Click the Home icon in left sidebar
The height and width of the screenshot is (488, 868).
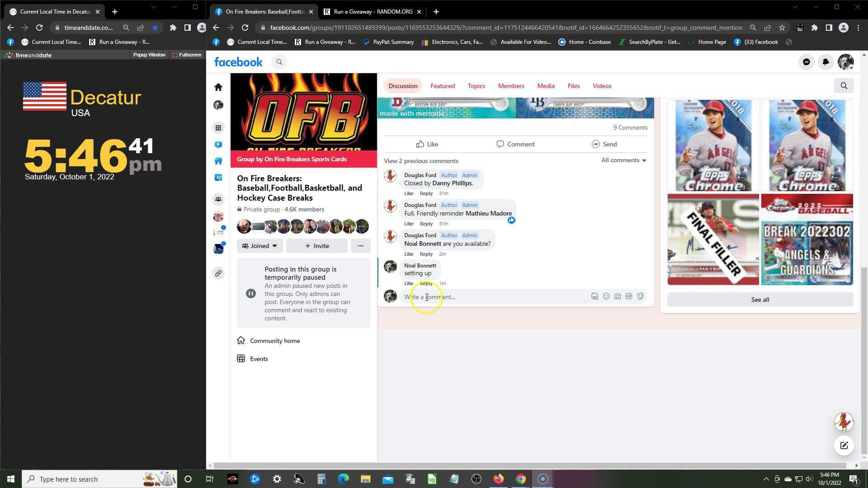(x=218, y=87)
